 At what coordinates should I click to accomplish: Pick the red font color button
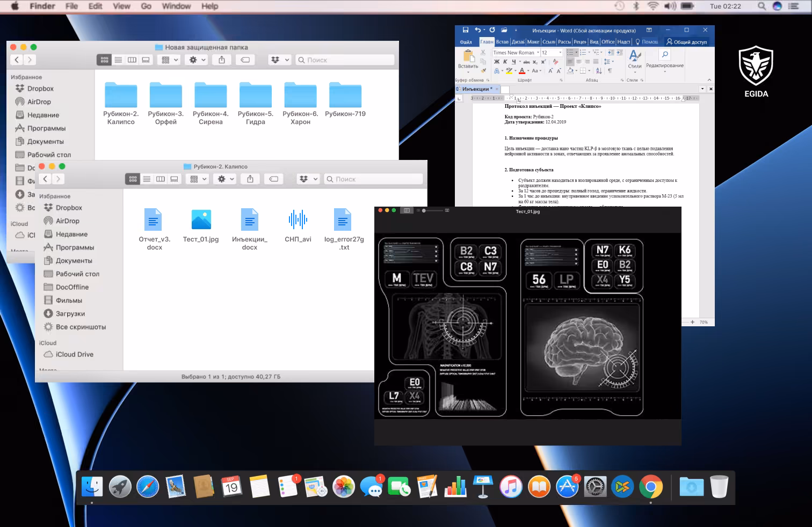521,70
